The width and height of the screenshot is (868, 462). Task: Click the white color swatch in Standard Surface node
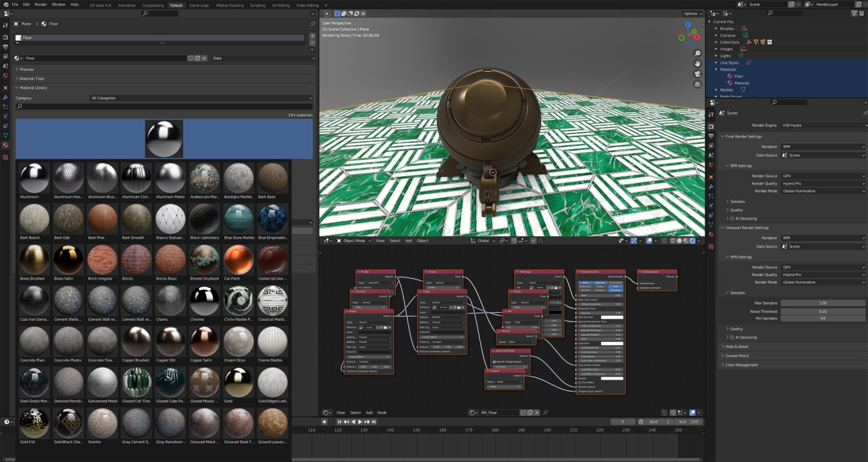[x=610, y=317]
